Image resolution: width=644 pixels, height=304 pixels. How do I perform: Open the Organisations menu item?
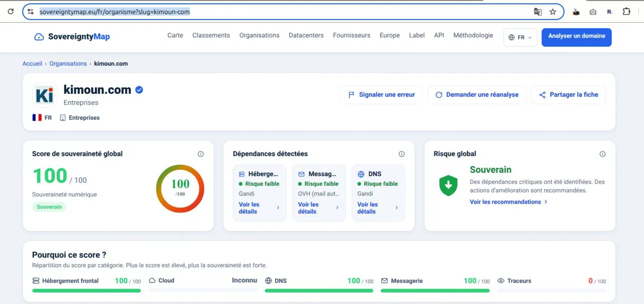point(259,35)
